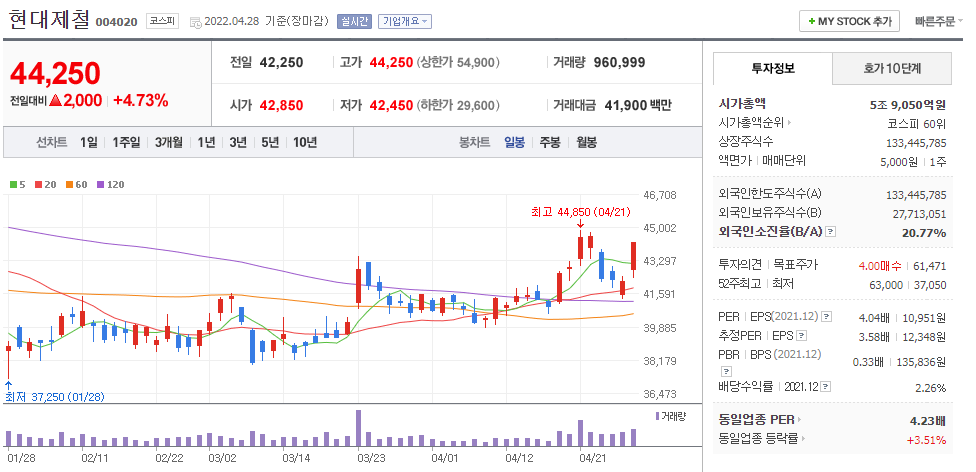
Task: Open the 기업개요 dropdown
Action: (405, 22)
